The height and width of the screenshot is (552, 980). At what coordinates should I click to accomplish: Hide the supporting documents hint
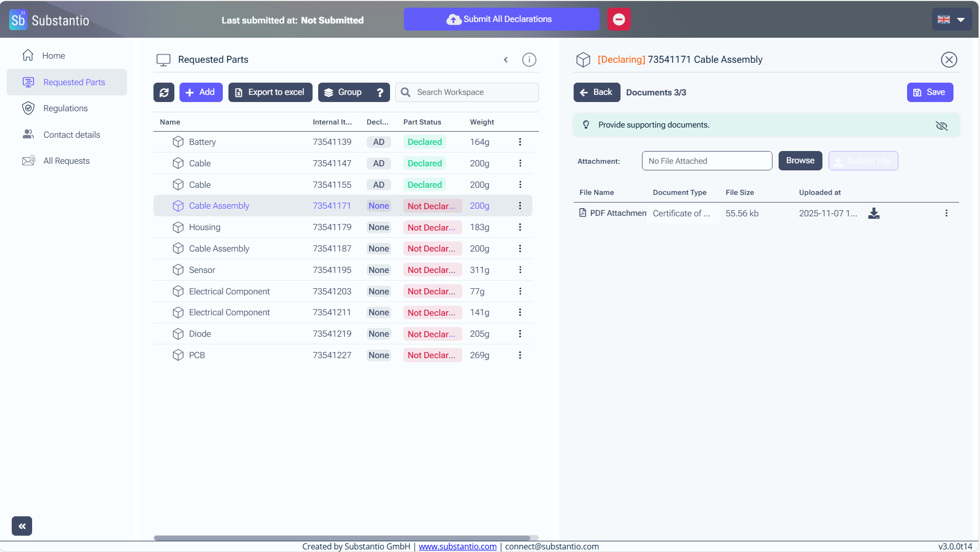[941, 126]
